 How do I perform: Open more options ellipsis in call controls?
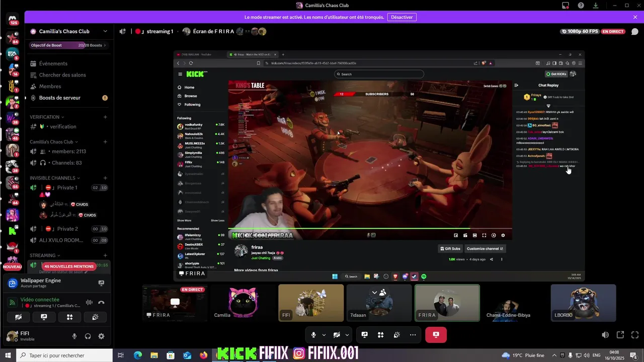pos(413,335)
